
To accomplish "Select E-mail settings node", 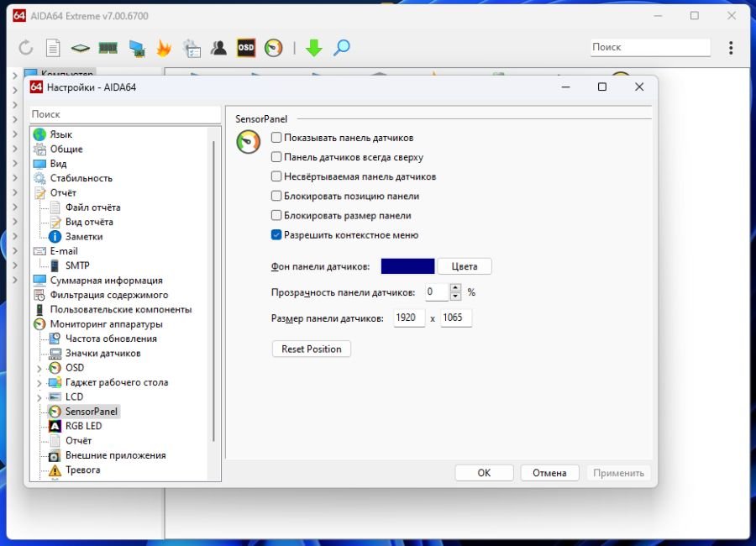I will tap(64, 251).
